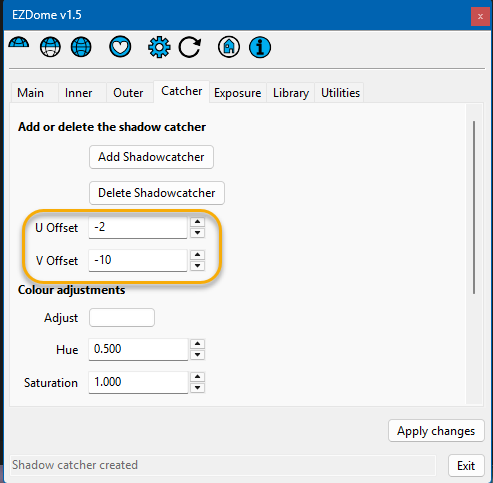Open the Utilities tab
This screenshot has height=483, width=493.
click(340, 93)
